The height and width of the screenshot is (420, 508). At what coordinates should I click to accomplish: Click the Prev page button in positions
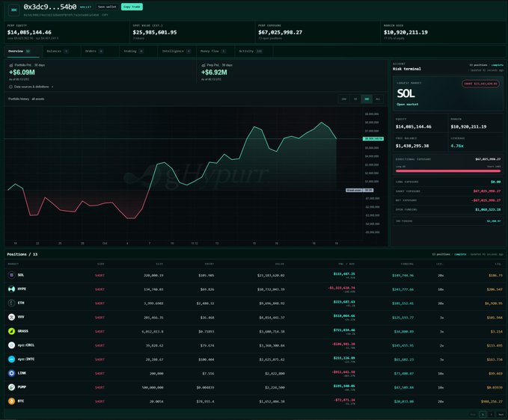tap(473, 415)
